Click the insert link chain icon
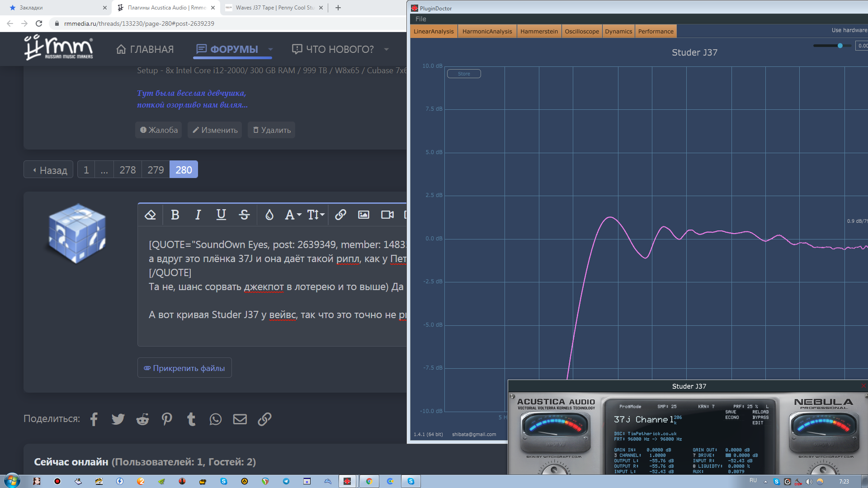The height and width of the screenshot is (488, 868). (x=340, y=215)
